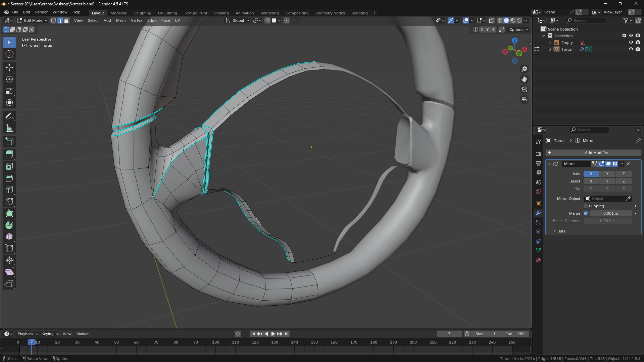
Task: Switch perspective/orthographic with grid gizmo
Action: pyautogui.click(x=524, y=99)
